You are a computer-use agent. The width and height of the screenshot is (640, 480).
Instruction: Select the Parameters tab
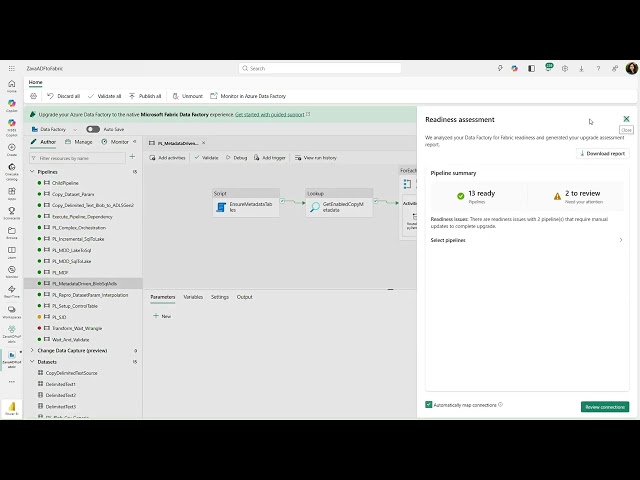point(162,297)
